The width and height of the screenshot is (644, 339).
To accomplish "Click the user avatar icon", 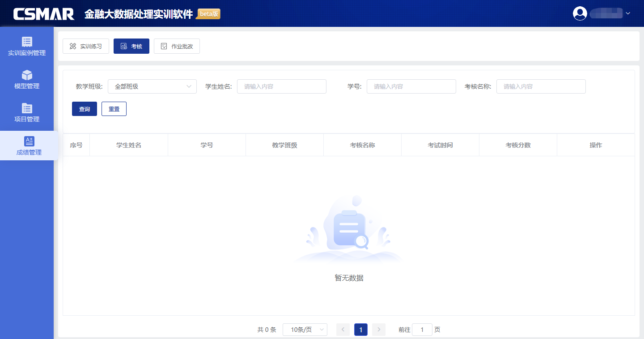I will [x=580, y=13].
